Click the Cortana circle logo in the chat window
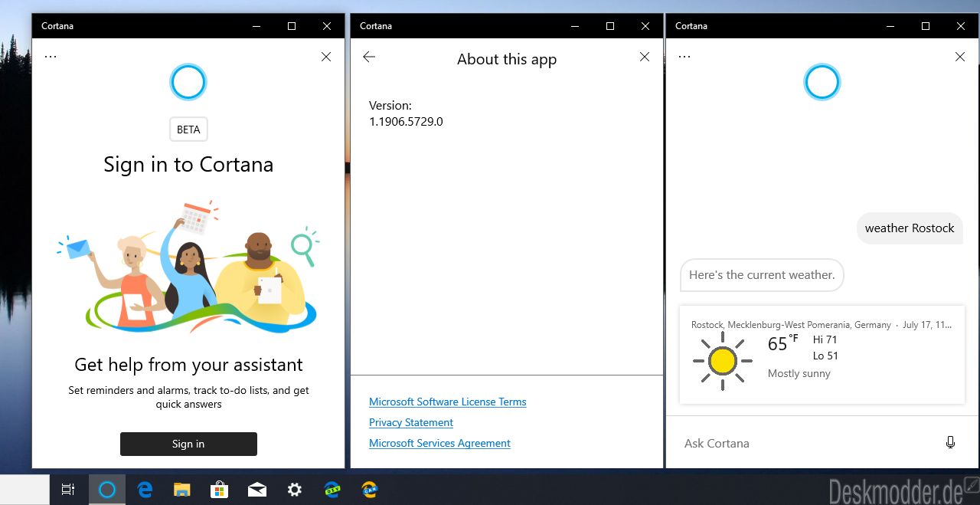The height and width of the screenshot is (505, 980). click(x=822, y=82)
